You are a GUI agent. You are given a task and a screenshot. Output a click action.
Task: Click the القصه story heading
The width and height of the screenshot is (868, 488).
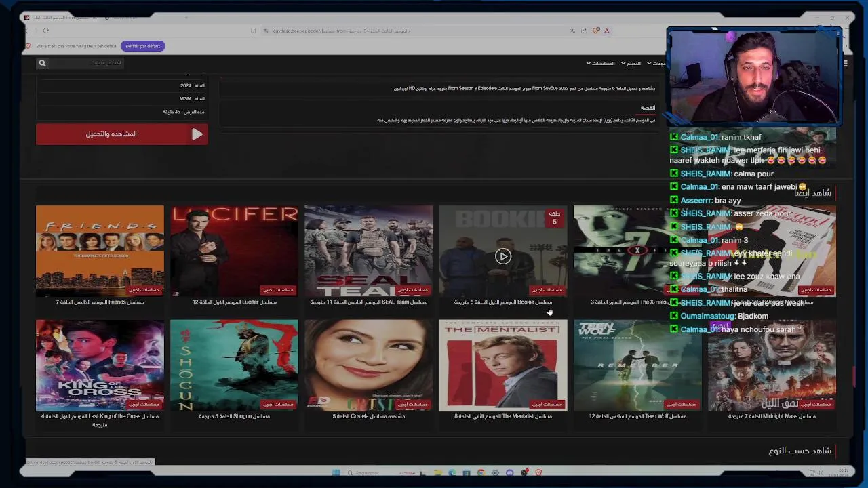coord(648,108)
